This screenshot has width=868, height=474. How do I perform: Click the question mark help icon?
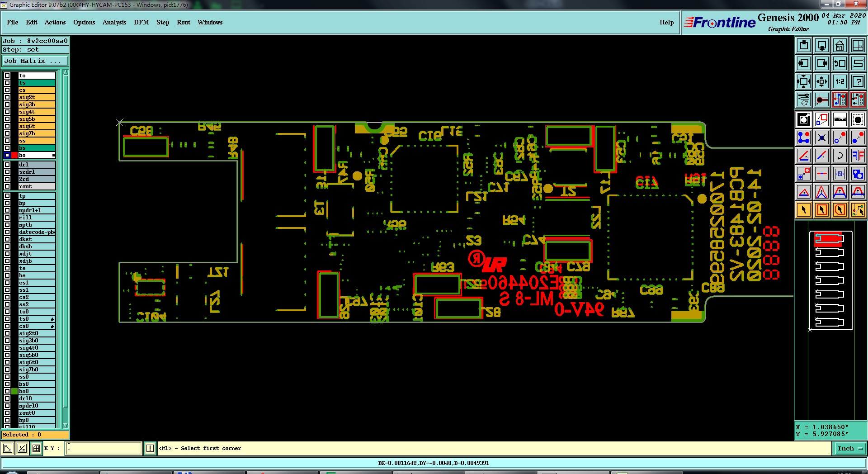coord(858,81)
